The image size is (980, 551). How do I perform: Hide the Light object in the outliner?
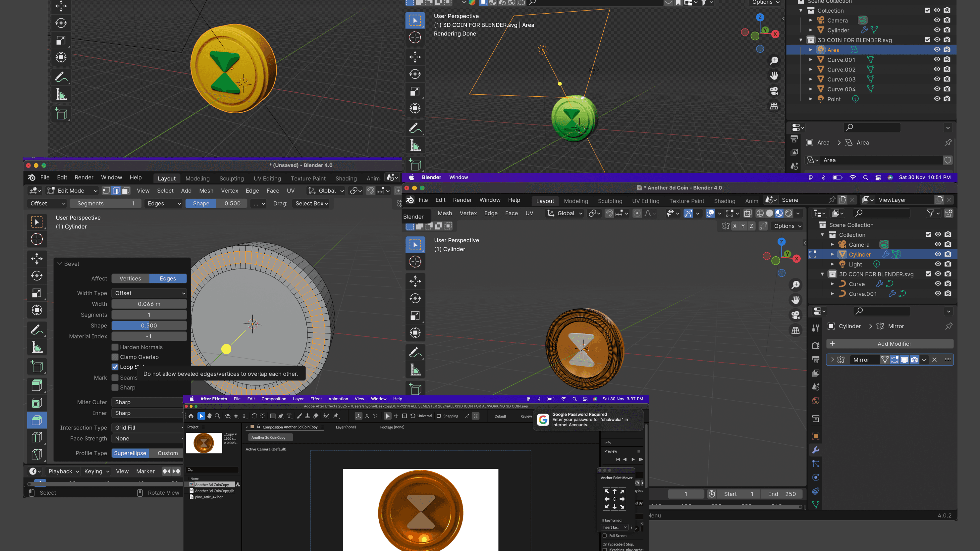[938, 264]
